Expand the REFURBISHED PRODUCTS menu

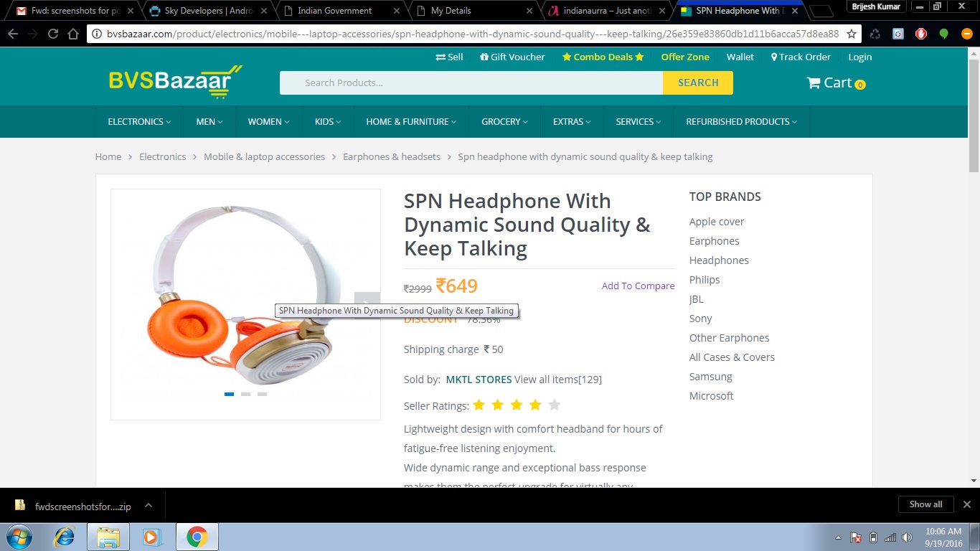[742, 122]
